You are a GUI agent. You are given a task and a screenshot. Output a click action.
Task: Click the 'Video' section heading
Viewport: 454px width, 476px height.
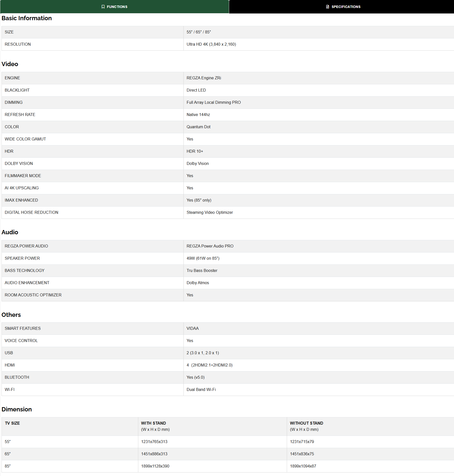[x=10, y=64]
